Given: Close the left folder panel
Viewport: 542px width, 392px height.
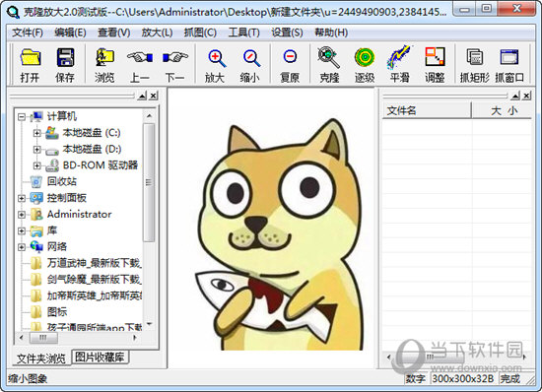Looking at the screenshot, I should [154, 96].
